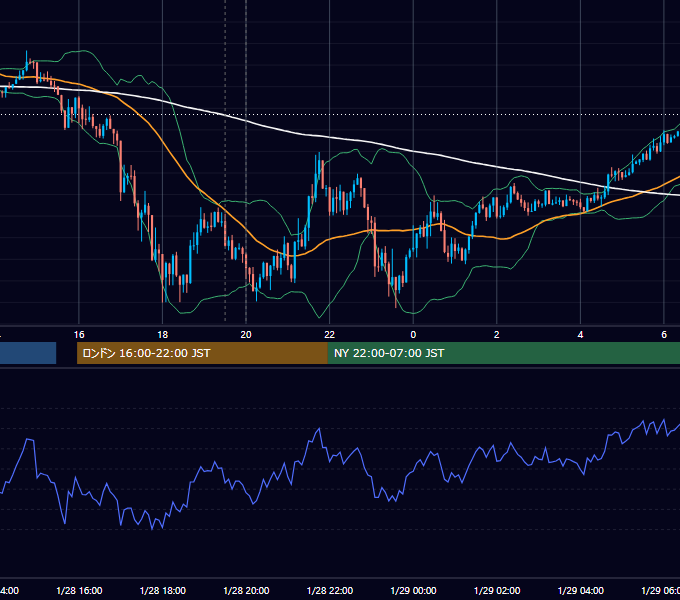Click the 18 hour label on chart axis

click(x=162, y=335)
